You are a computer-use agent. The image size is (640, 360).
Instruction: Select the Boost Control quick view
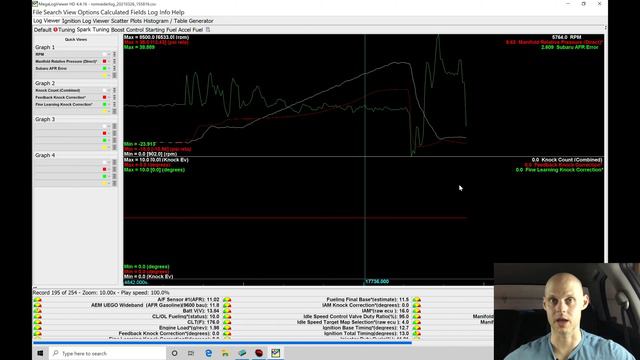tap(127, 30)
